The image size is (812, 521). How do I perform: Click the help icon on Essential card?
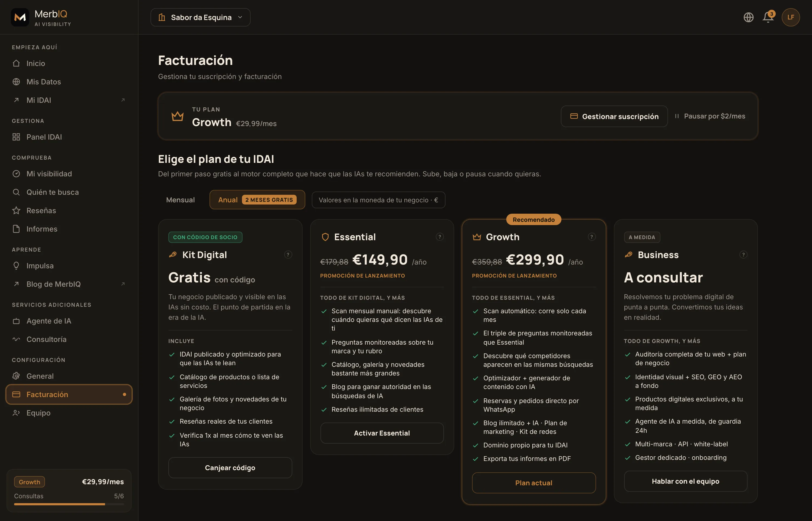click(x=440, y=237)
